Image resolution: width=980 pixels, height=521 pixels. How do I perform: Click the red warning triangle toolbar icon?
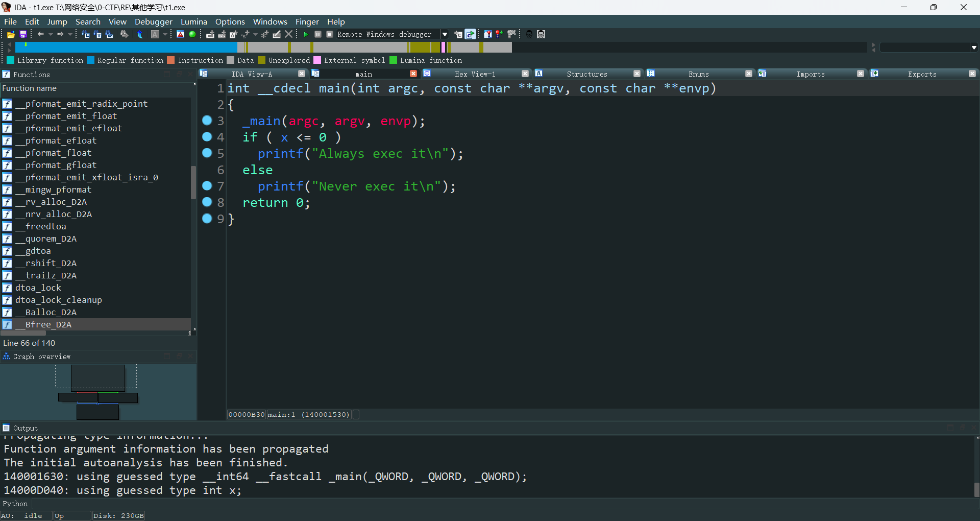point(180,34)
